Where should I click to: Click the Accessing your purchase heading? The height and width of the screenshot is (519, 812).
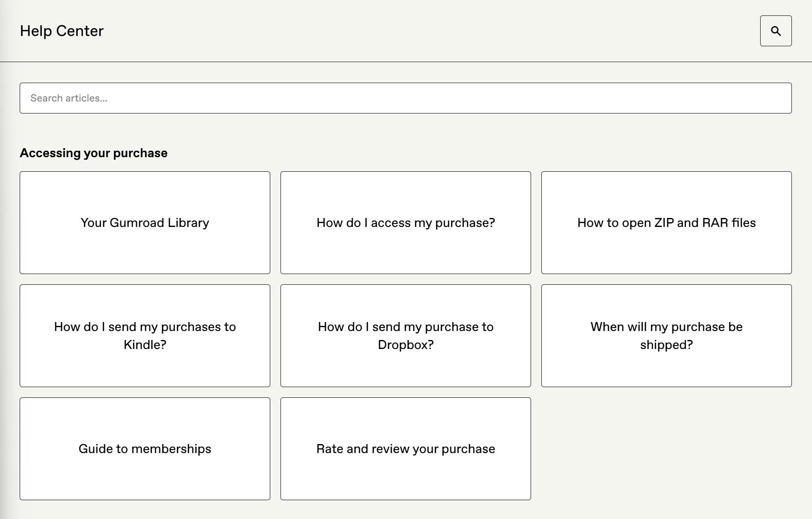point(93,153)
